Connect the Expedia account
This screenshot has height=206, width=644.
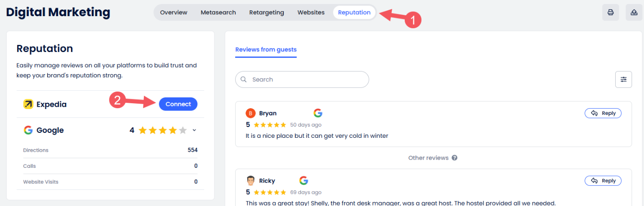(x=178, y=104)
